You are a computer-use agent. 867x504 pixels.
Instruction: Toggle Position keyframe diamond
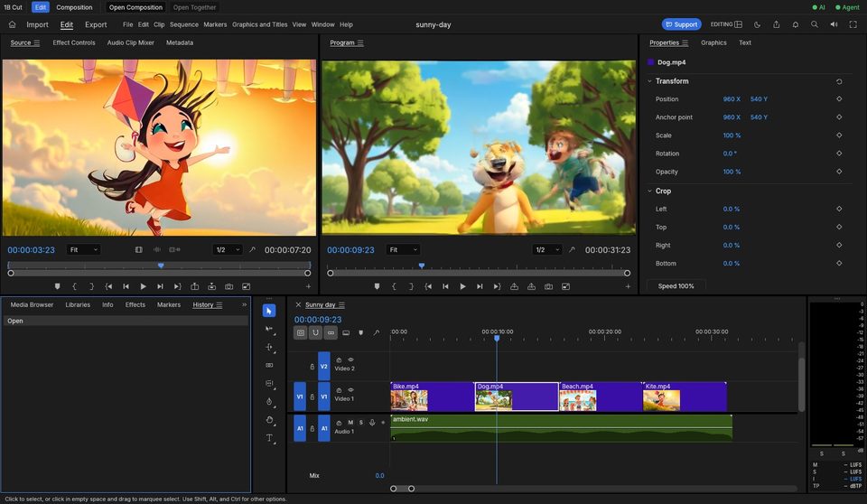[x=839, y=99]
